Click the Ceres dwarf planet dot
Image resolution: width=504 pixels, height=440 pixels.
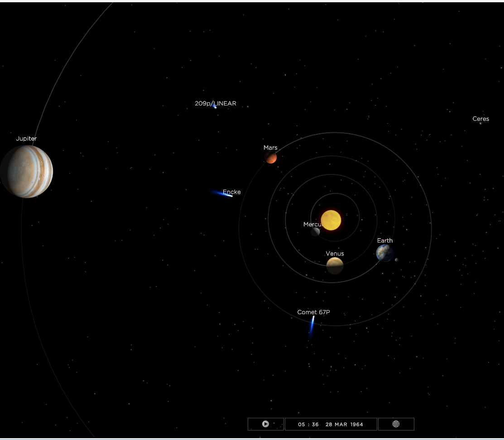click(x=480, y=123)
